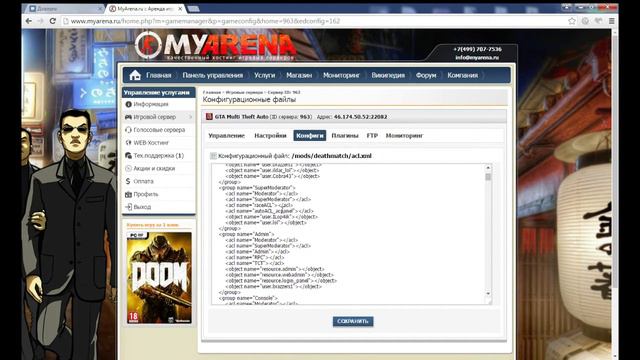
Task: Click the 'resource.webadmin' object line
Action: pos(279,275)
